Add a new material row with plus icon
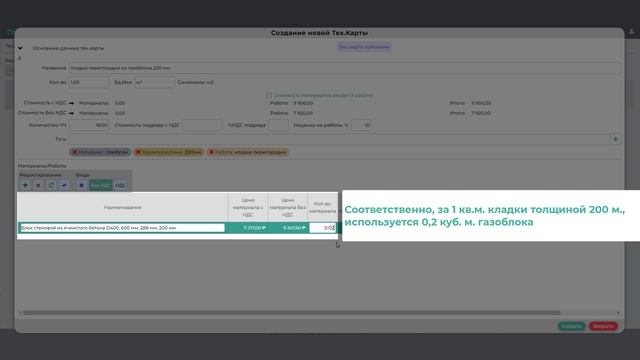640x360 pixels. [25, 185]
